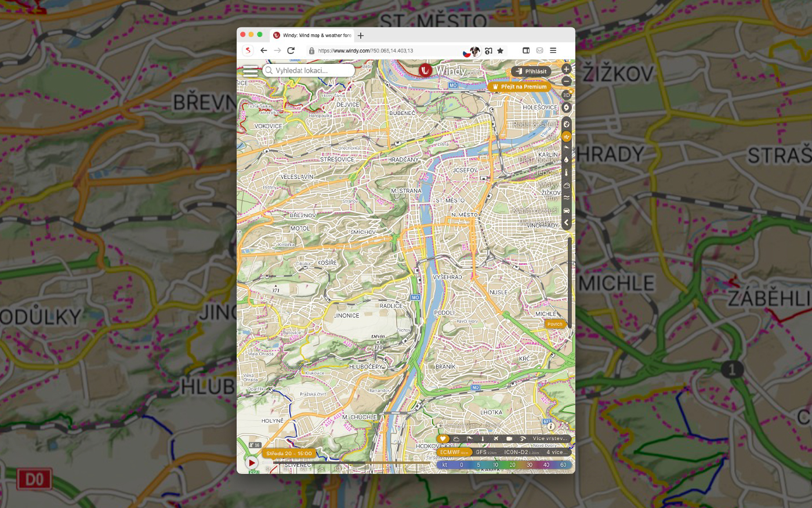Screen dimensions: 812x508
Task: Click the Seznam S browser logo button
Action: pos(248,51)
